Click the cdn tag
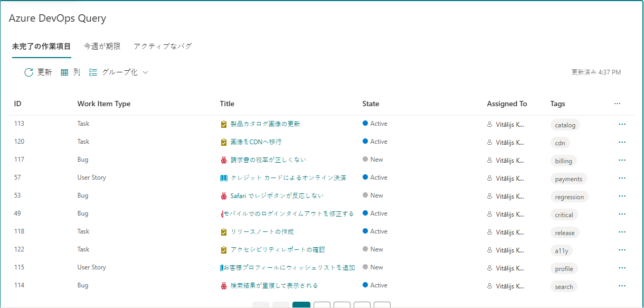Image resolution: width=644 pixels, height=308 pixels. point(560,143)
